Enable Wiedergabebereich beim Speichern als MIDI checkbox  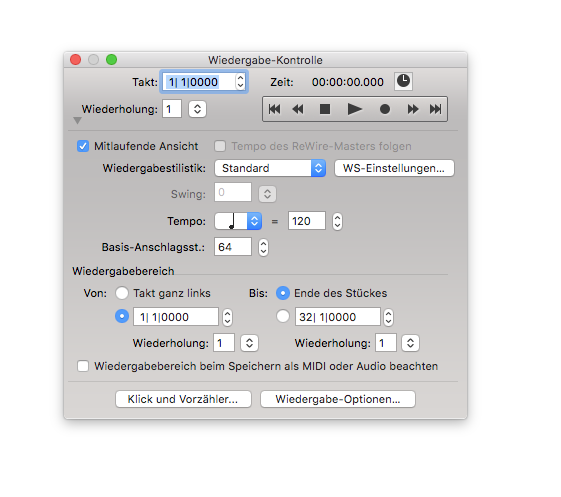[x=83, y=366]
